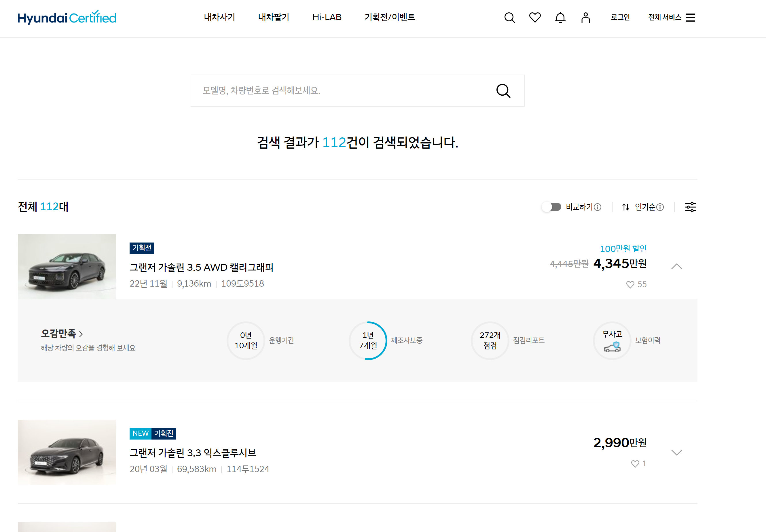Open the hamburger menu for 전체 서비스

coord(690,17)
